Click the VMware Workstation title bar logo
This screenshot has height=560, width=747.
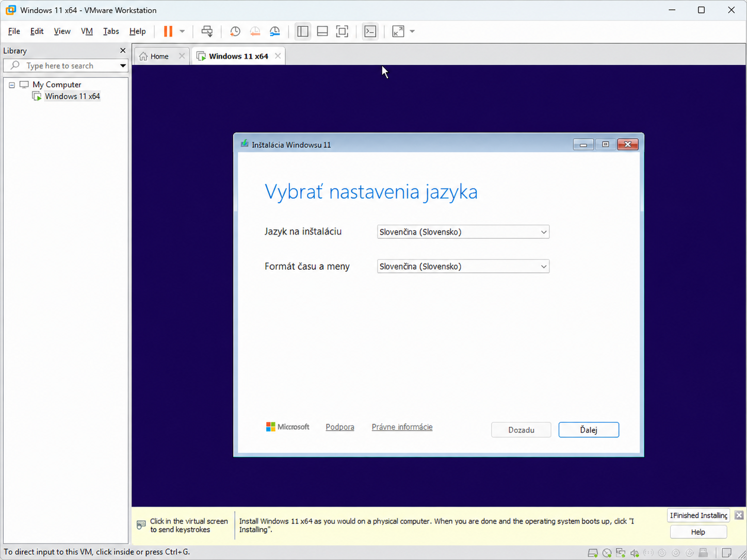(10, 10)
